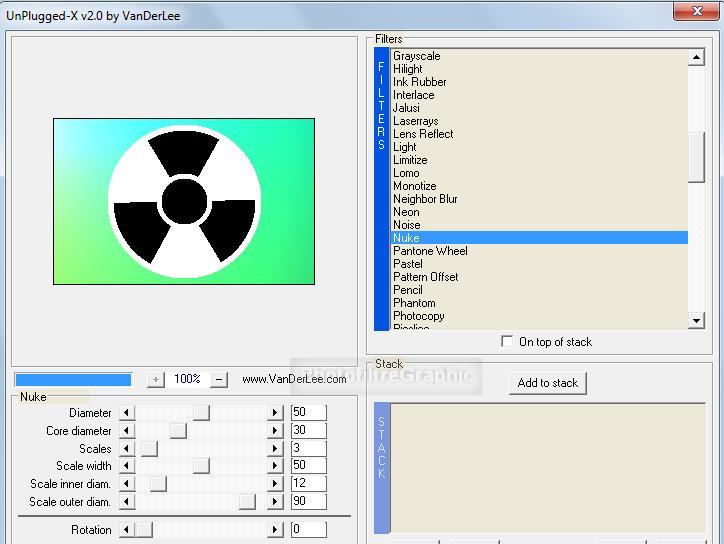The height and width of the screenshot is (544, 724).
Task: Close the UnPlugged-X window
Action: [697, 11]
